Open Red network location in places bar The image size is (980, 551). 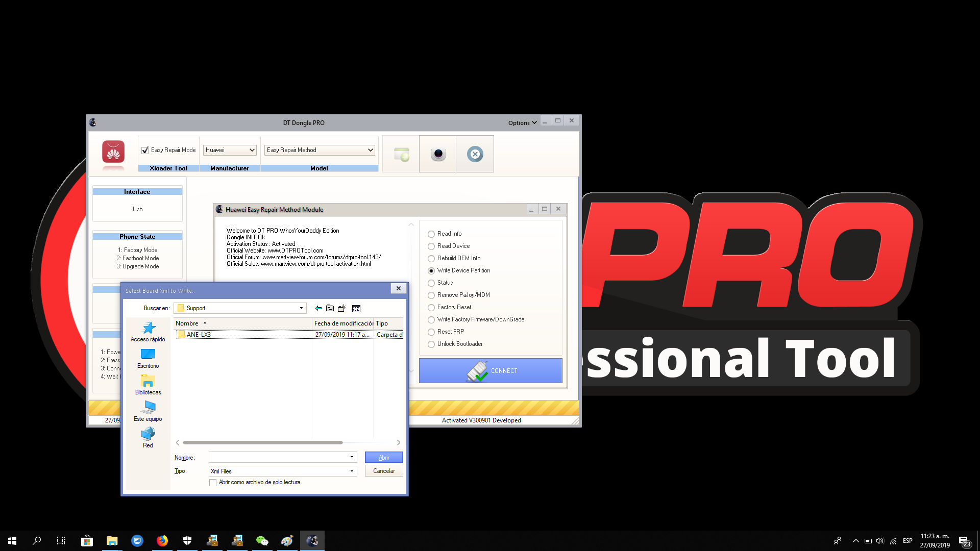point(148,438)
